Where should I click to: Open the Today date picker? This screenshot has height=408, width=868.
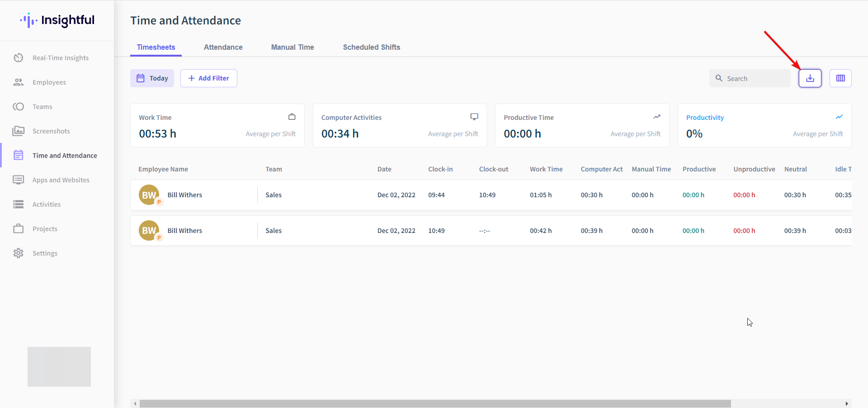(x=152, y=78)
